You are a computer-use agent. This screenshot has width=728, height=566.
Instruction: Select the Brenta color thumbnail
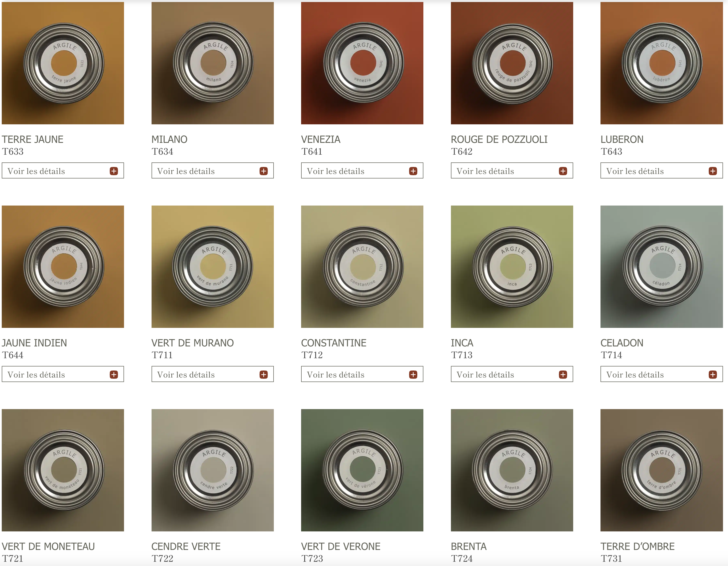coord(512,470)
